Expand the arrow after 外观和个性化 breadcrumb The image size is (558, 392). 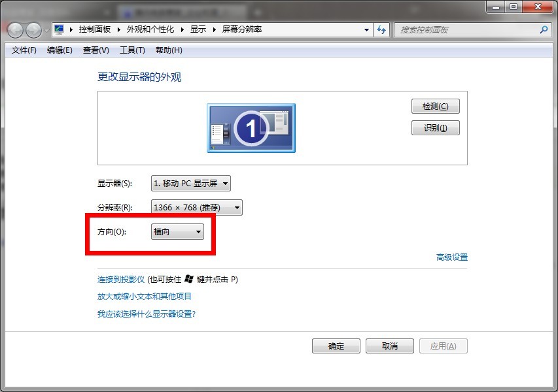[183, 29]
